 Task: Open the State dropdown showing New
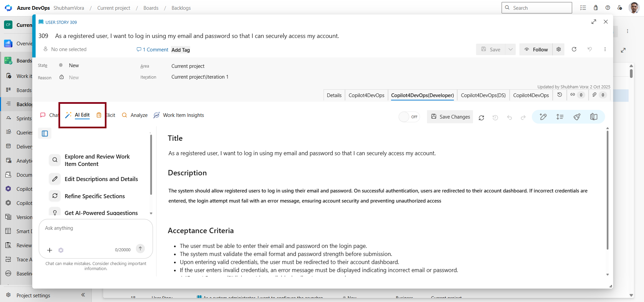(x=74, y=66)
